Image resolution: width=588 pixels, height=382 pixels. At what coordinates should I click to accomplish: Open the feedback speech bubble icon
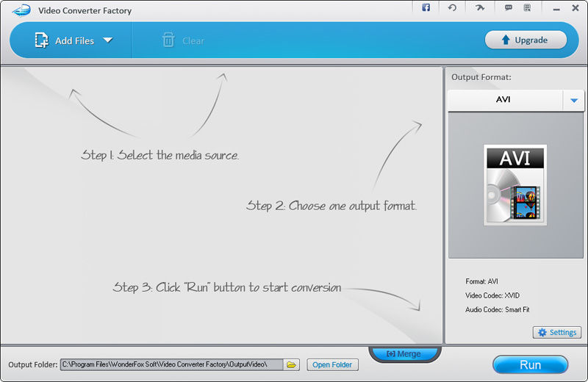click(509, 7)
